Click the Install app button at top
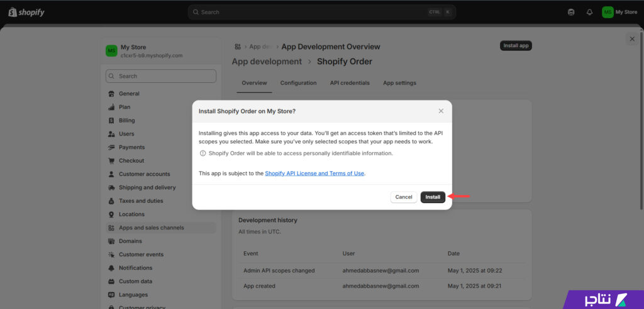 [x=516, y=46]
